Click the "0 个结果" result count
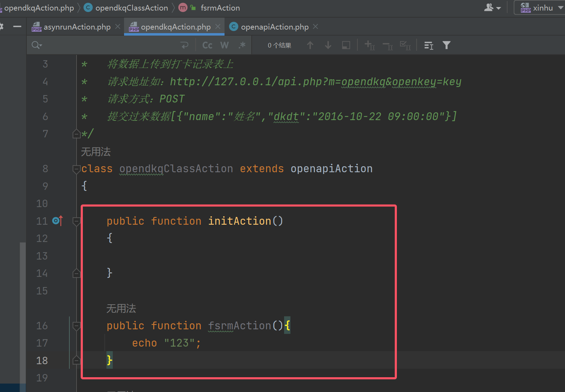The height and width of the screenshot is (392, 565). (280, 45)
